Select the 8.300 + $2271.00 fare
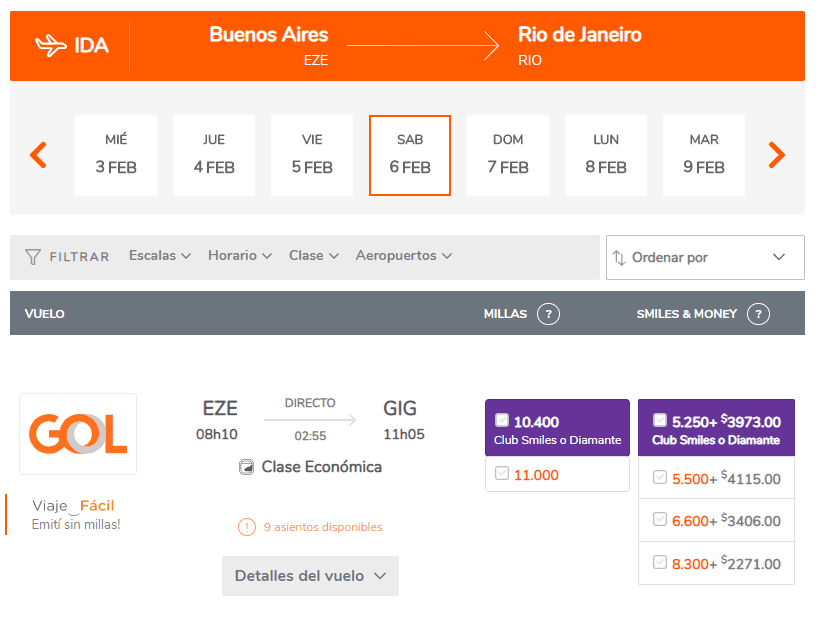This screenshot has width=823, height=644. pyautogui.click(x=660, y=563)
